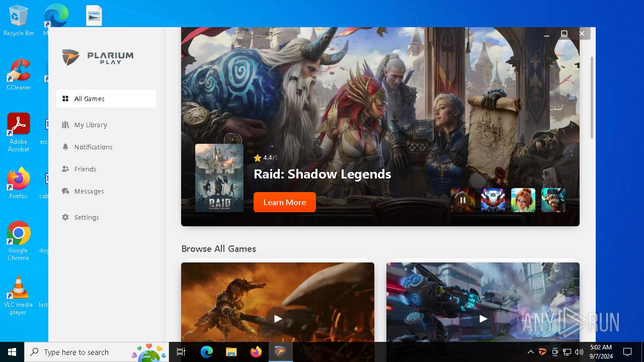Click Plarium Play taskbar button
The image size is (644, 362).
[x=280, y=352]
